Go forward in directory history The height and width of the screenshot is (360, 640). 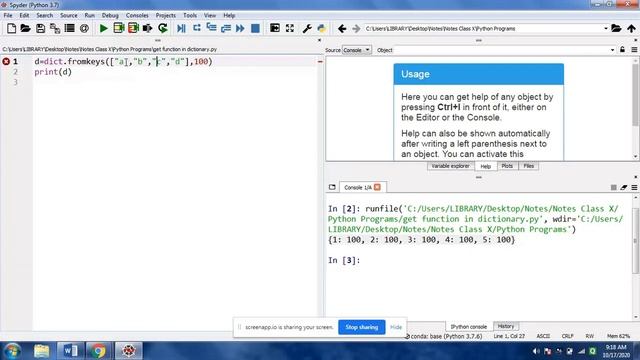click(356, 29)
